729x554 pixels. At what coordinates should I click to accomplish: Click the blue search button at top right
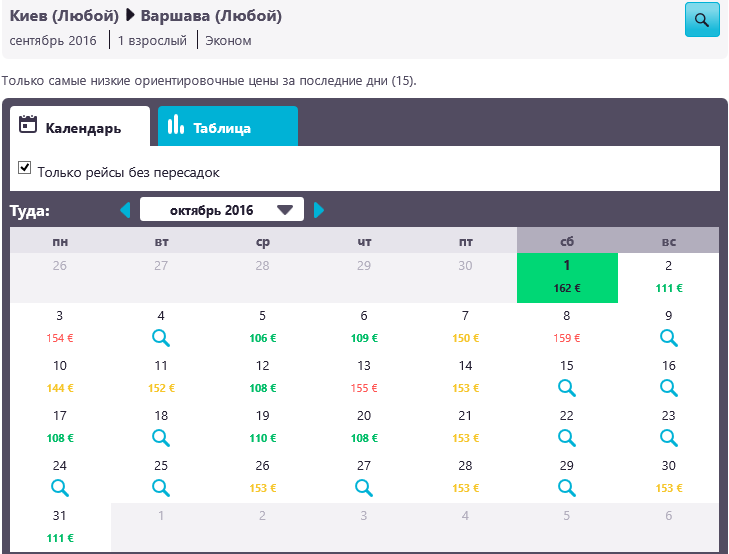coord(701,20)
